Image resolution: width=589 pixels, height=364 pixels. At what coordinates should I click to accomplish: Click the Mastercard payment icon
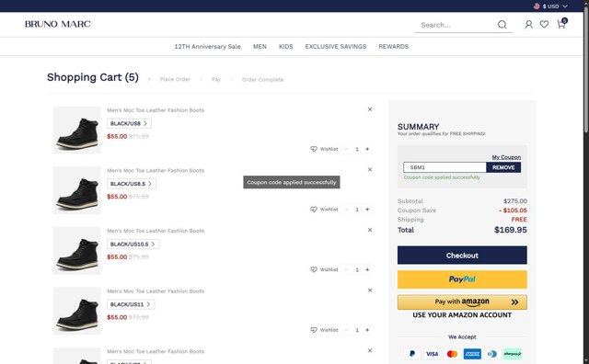[x=452, y=354]
